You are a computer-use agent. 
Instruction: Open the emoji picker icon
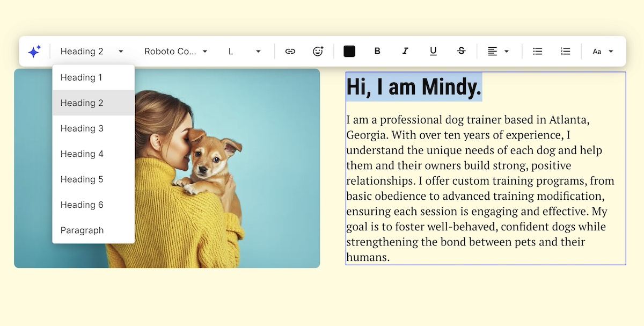point(318,52)
